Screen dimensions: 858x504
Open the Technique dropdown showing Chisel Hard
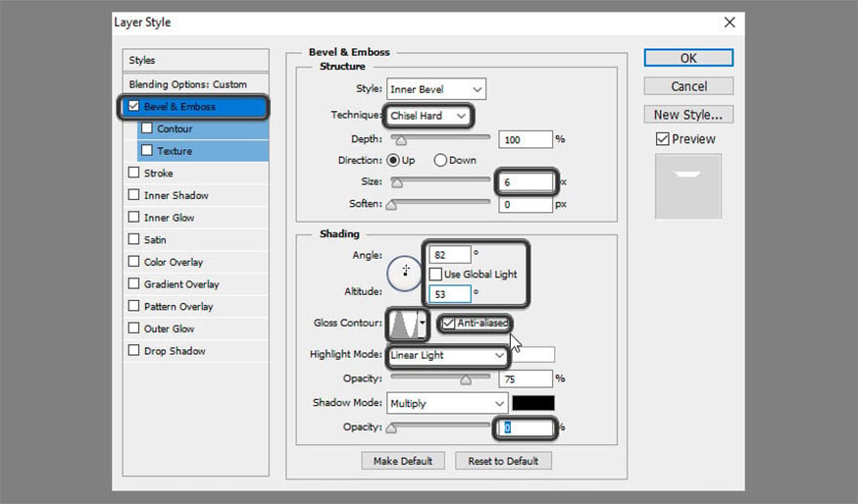(428, 116)
